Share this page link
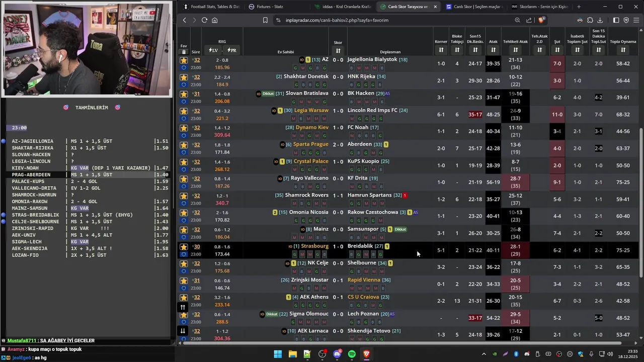The width and height of the screenshot is (644, 362). [529, 20]
